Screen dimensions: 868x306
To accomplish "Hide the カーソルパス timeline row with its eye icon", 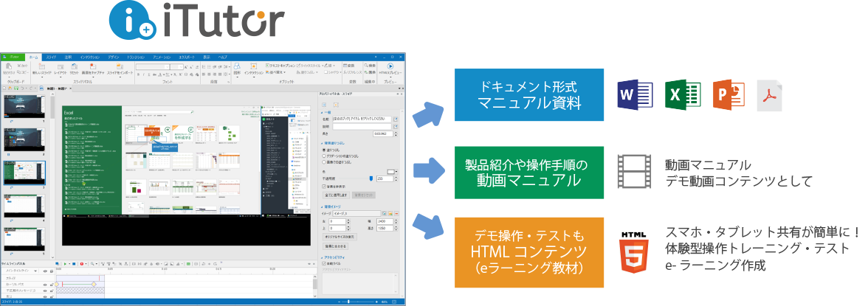I will coord(45,285).
